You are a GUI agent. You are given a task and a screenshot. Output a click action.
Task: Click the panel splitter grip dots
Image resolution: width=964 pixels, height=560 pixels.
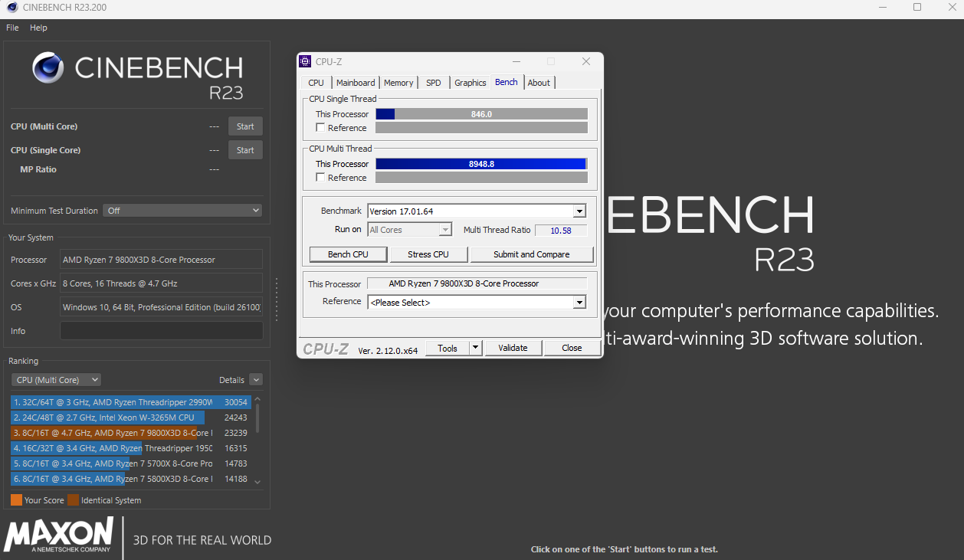(x=277, y=299)
